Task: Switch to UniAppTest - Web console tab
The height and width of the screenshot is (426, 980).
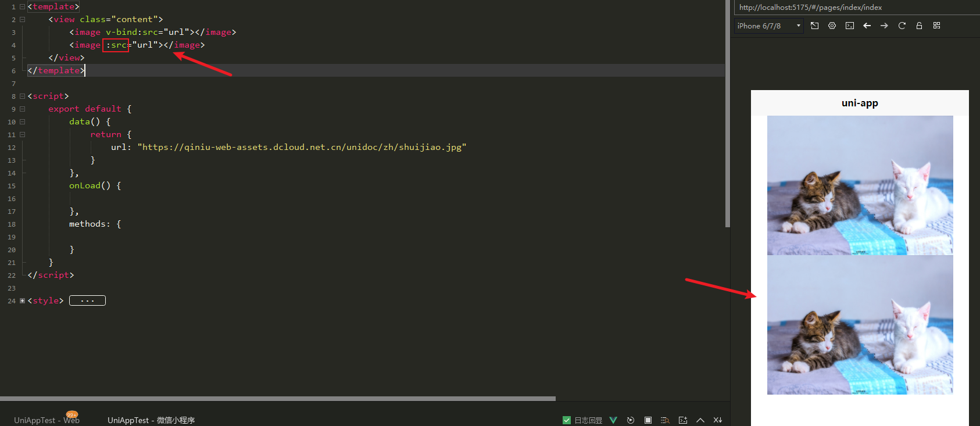Action: coord(47,420)
